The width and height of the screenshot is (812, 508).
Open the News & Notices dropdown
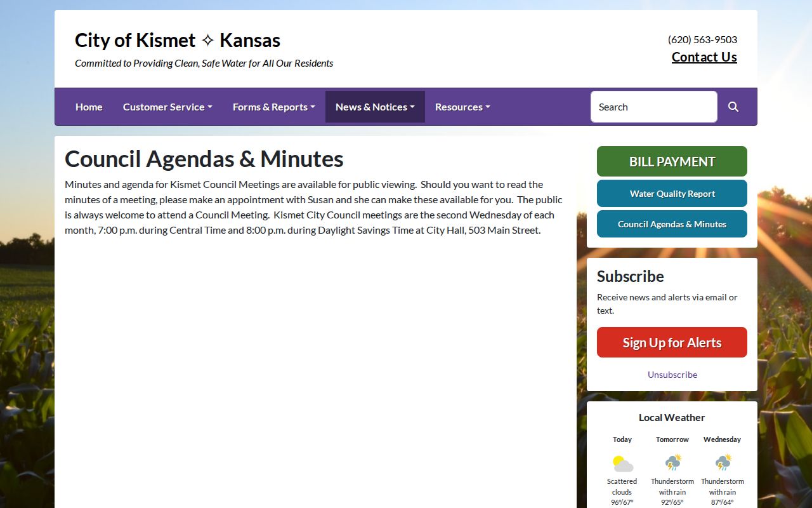click(x=375, y=107)
